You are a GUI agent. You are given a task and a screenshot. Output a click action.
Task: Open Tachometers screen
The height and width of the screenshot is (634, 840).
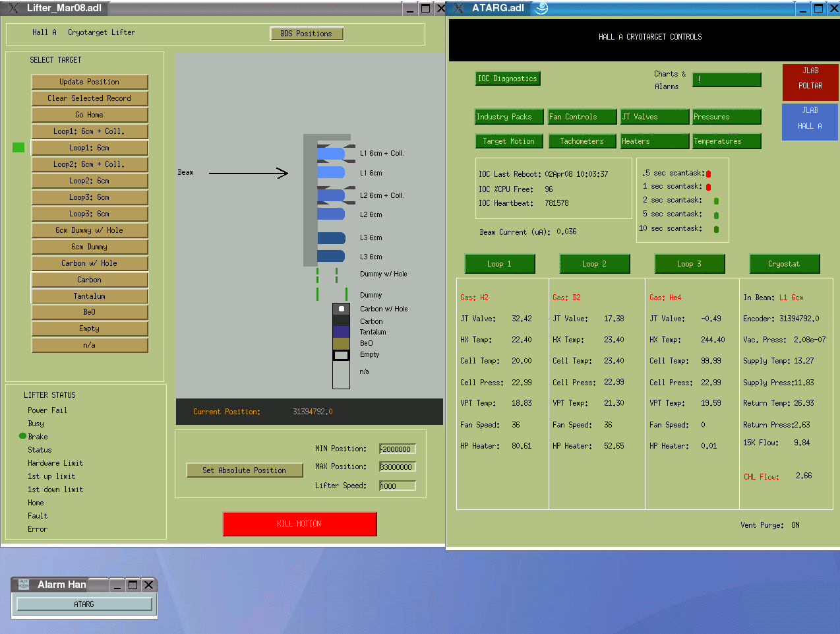point(582,141)
